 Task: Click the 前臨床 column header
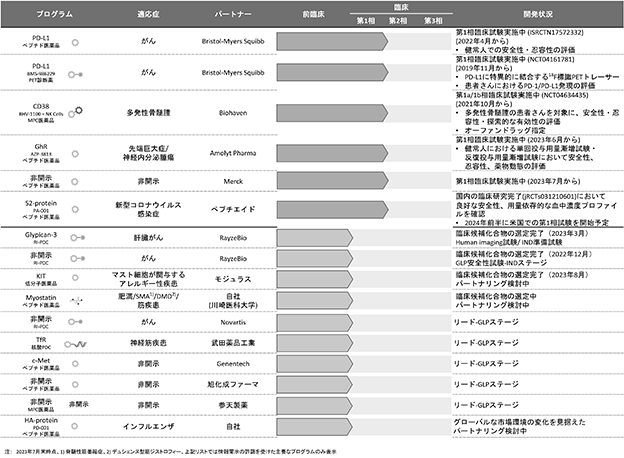pyautogui.click(x=314, y=14)
